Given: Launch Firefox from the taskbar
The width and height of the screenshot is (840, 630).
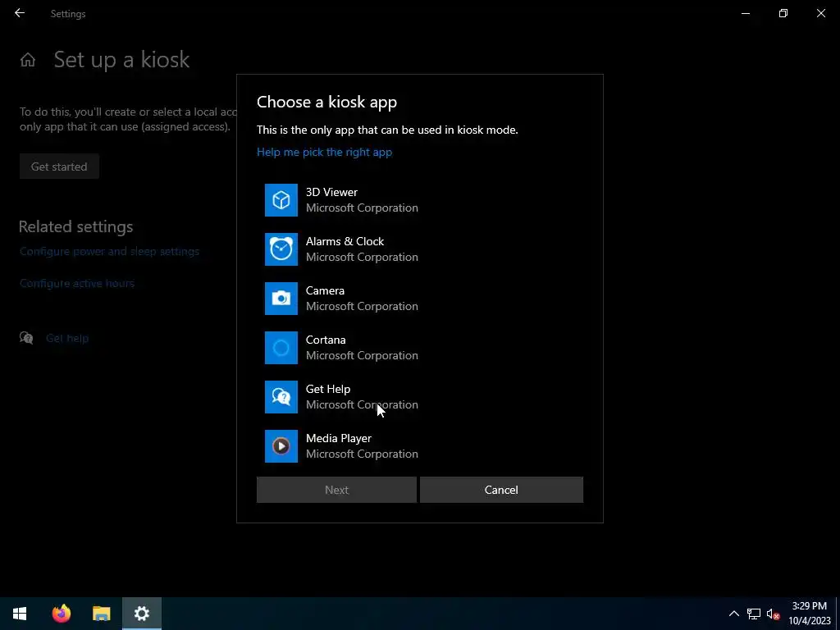Looking at the screenshot, I should click(61, 614).
